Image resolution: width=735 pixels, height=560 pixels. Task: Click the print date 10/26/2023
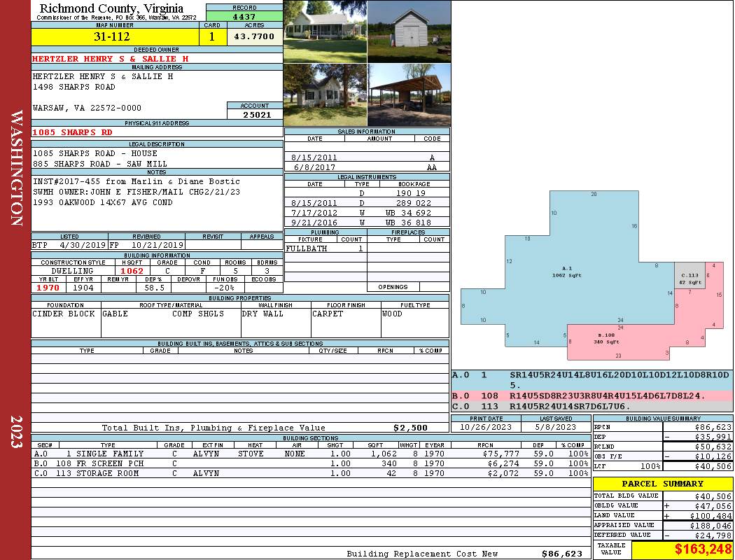(x=486, y=427)
